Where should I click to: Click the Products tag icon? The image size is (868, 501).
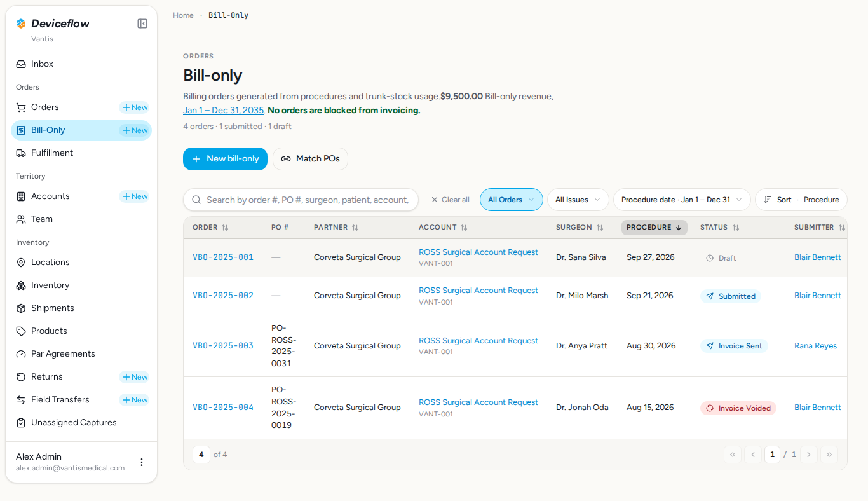tap(21, 331)
